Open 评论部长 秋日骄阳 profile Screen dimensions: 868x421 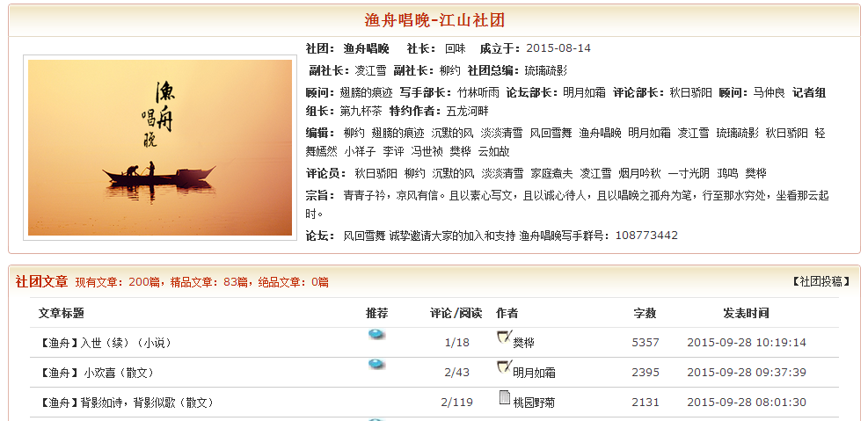(x=691, y=93)
